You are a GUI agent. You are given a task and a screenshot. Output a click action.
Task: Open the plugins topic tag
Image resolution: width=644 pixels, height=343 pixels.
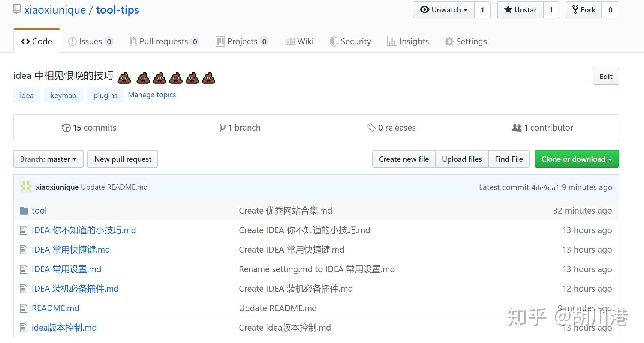click(105, 95)
